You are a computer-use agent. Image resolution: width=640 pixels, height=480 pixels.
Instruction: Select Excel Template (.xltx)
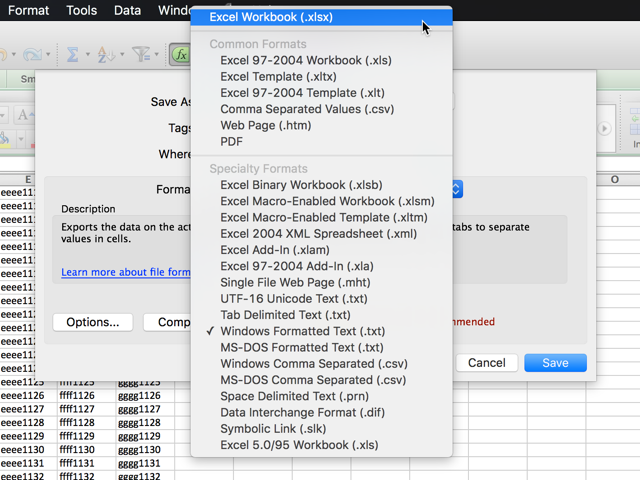tap(322, 77)
